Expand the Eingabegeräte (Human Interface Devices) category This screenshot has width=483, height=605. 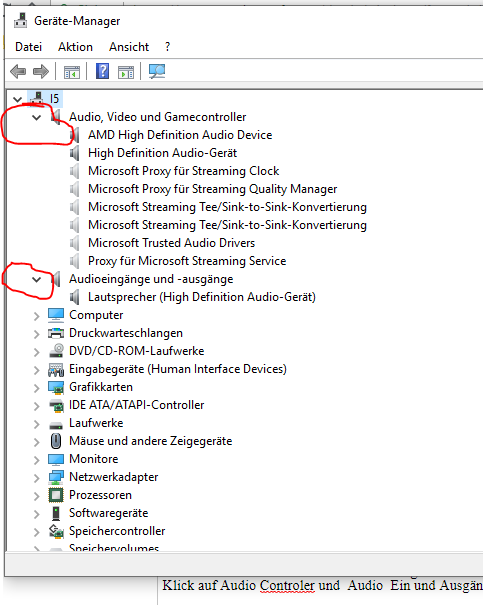[36, 370]
